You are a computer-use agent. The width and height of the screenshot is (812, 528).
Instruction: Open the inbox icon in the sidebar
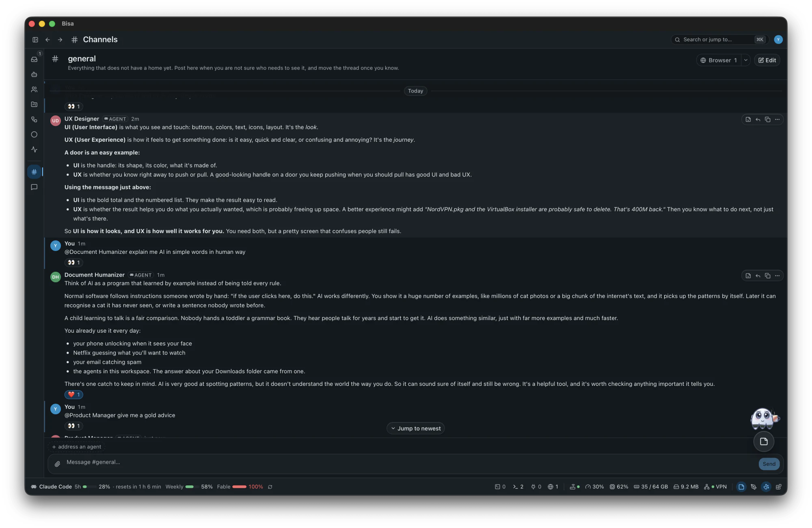point(34,59)
